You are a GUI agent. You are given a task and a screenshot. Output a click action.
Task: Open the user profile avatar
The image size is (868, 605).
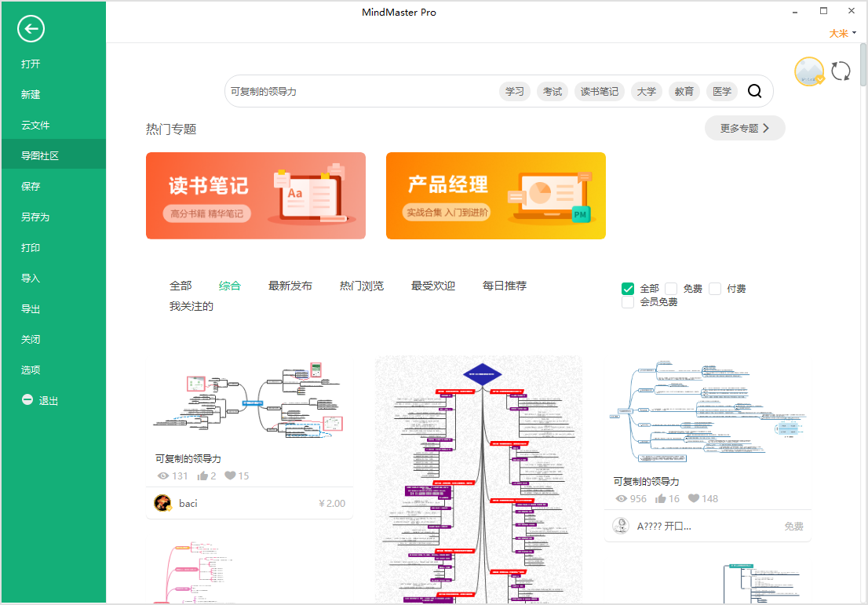pyautogui.click(x=809, y=71)
